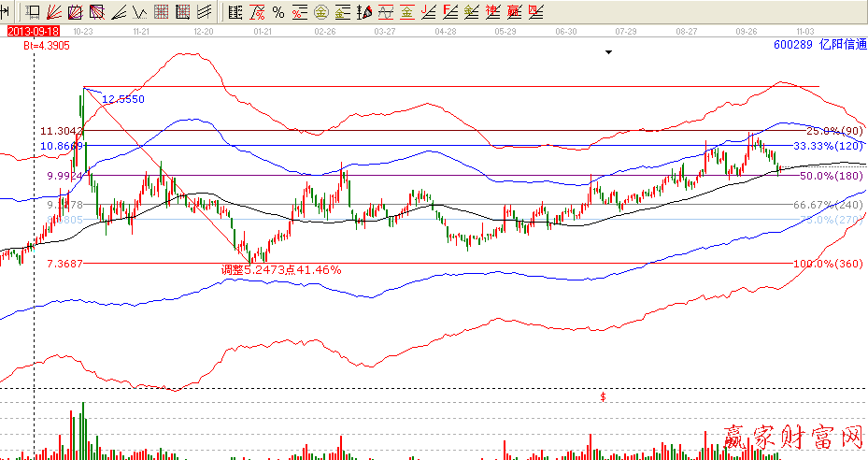Click the small black down-triangle marker
Image resolution: width=868 pixels, height=460 pixels.
click(x=608, y=53)
